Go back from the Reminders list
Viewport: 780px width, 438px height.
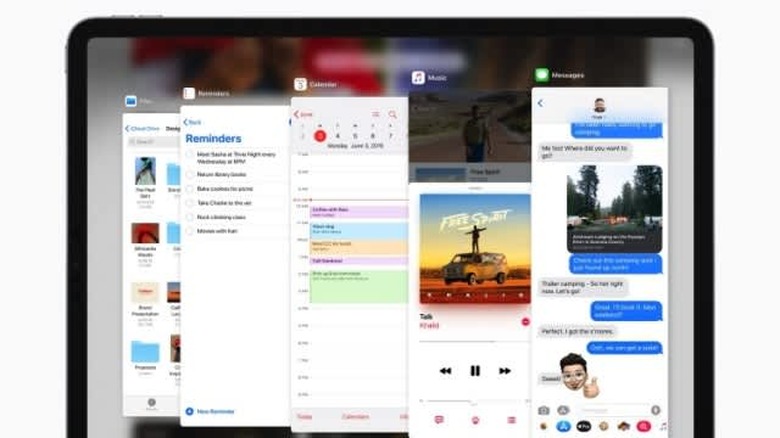(x=190, y=122)
